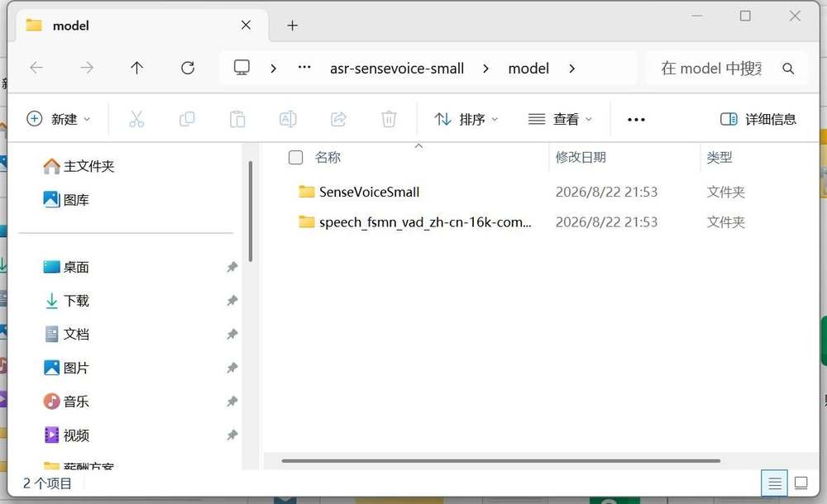Add a new Explorer tab
The height and width of the screenshot is (504, 827).
click(x=293, y=26)
